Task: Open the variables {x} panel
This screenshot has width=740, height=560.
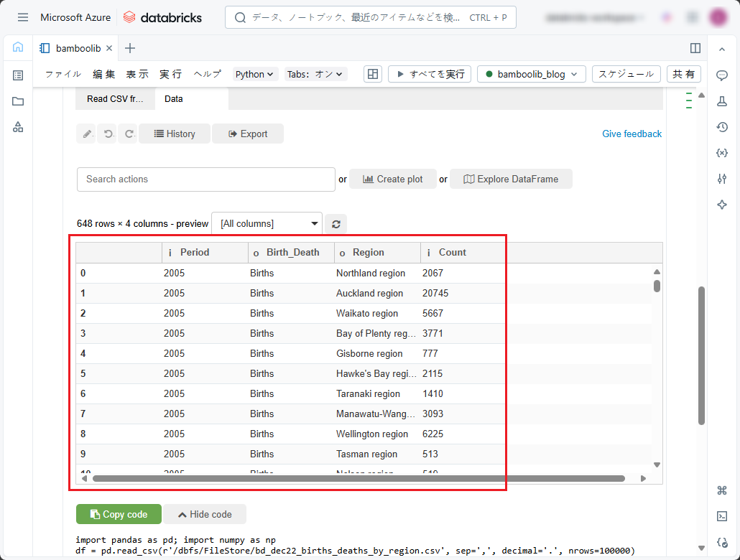Action: (722, 153)
